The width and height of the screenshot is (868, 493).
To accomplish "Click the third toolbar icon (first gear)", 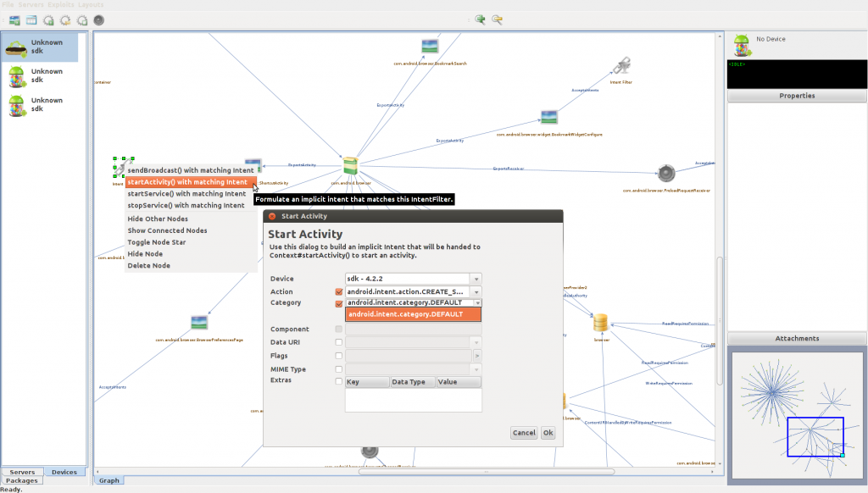I will (x=48, y=20).
